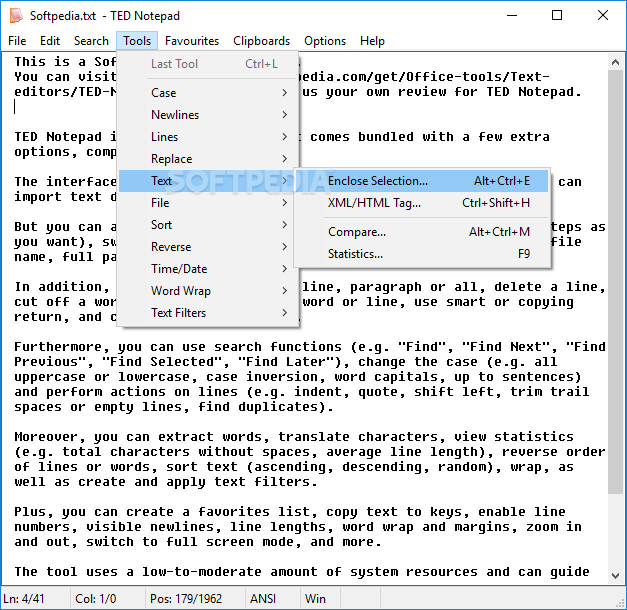
Task: Expand the File submenu in Tools
Action: tap(208, 203)
